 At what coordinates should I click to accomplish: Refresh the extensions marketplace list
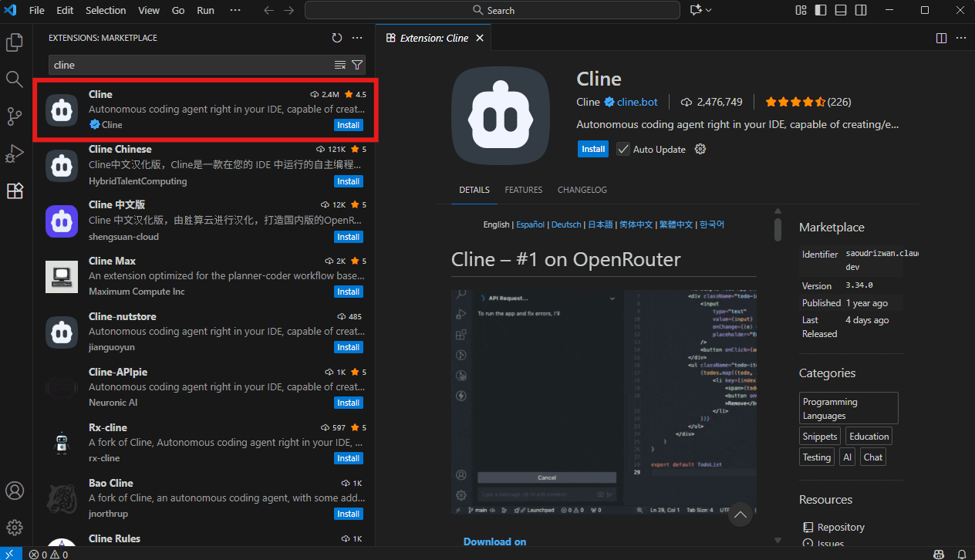tap(336, 38)
